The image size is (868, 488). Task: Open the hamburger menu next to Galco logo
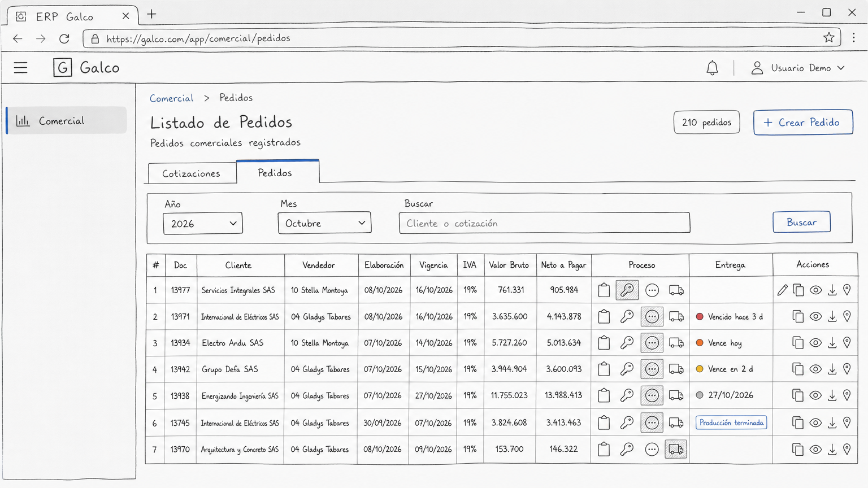[21, 68]
